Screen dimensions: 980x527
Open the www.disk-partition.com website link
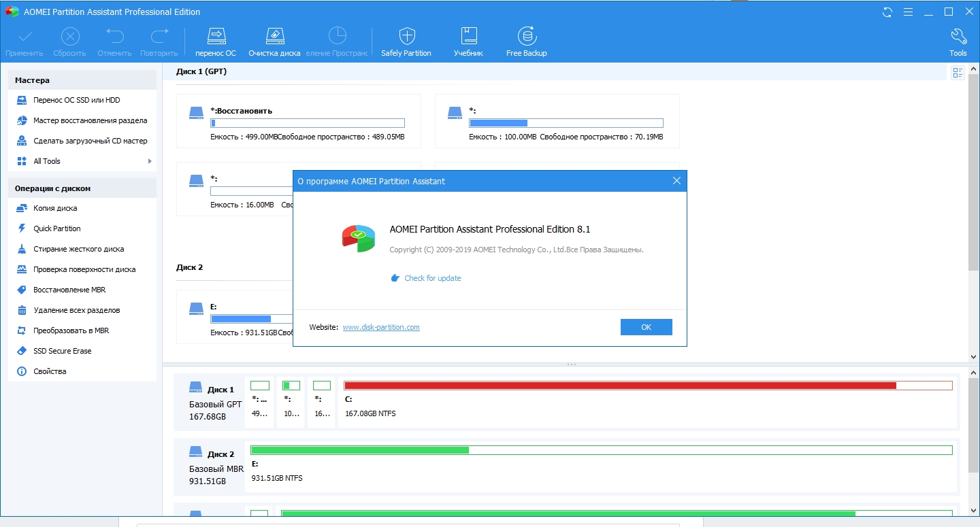[381, 327]
